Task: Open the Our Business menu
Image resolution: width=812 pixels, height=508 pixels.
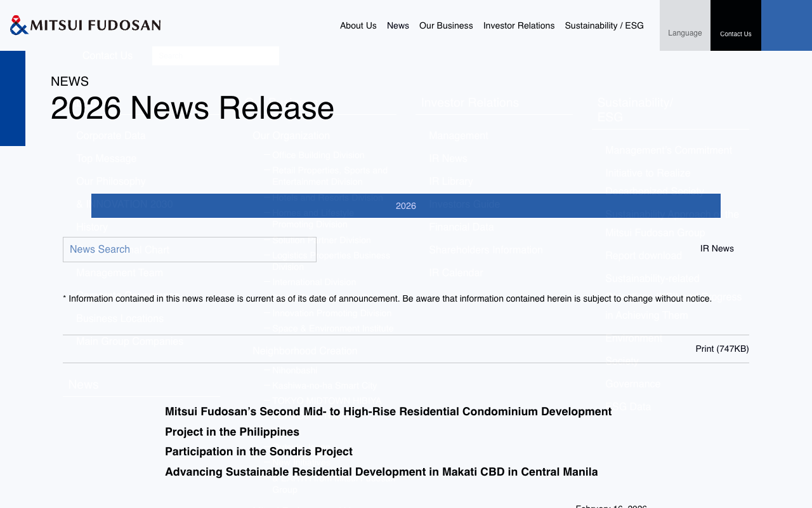Action: (446, 25)
